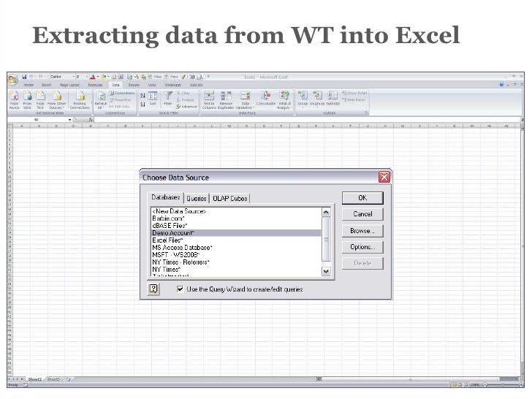Toggle Use the Query Wizard checkbox
The width and height of the screenshot is (532, 399).
[180, 289]
